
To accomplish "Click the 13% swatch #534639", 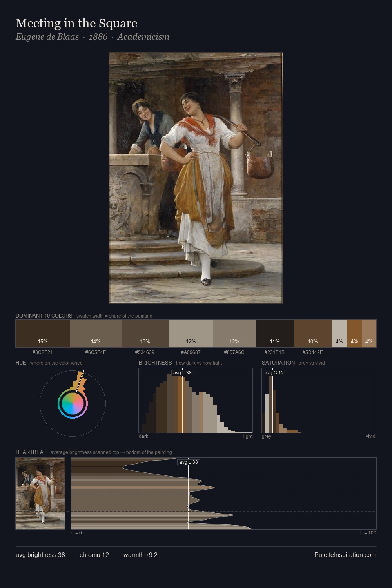I will pos(145,334).
